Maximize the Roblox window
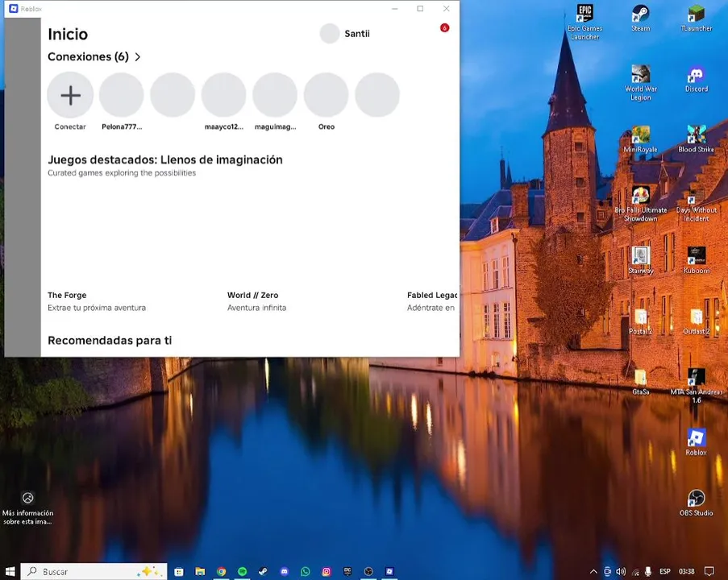This screenshot has width=728, height=580. pyautogui.click(x=420, y=8)
